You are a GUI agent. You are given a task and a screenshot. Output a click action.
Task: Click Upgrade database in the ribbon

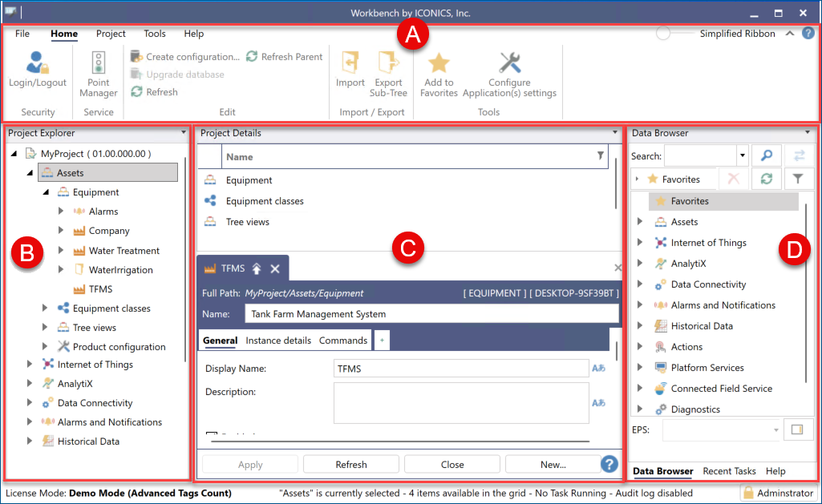[177, 75]
